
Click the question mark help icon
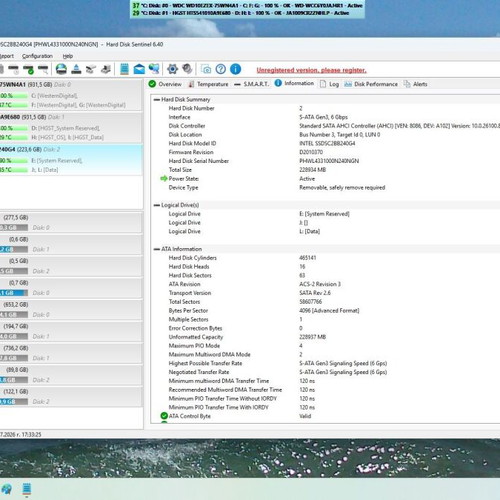click(x=221, y=69)
